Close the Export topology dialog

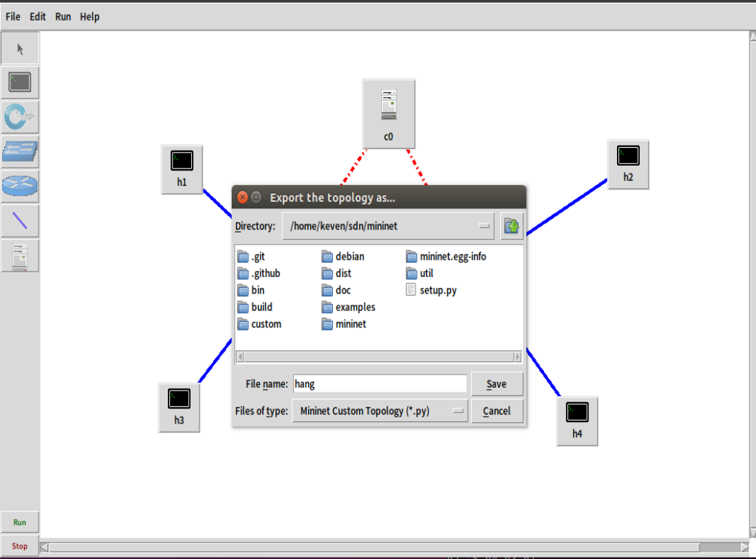(x=243, y=197)
